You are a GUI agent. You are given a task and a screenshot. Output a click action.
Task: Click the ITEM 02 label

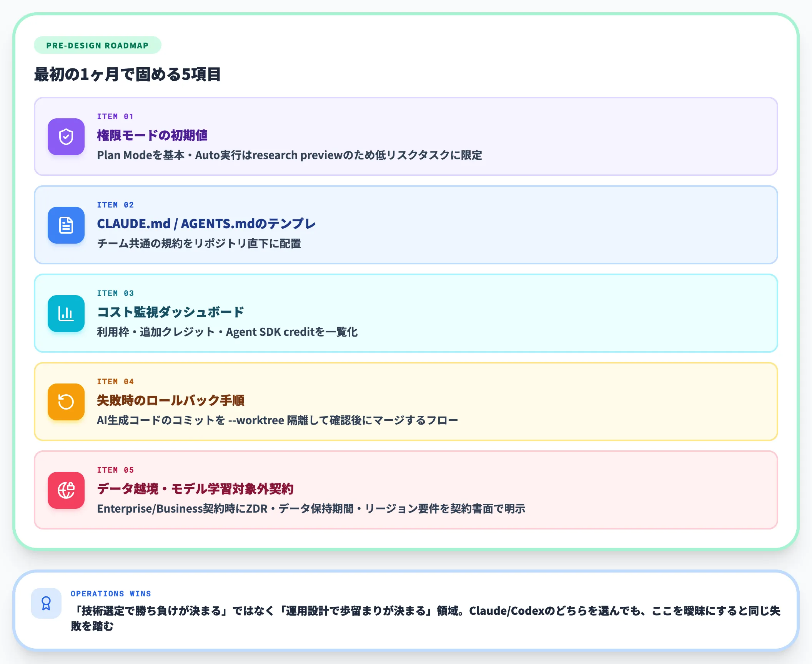click(x=115, y=205)
